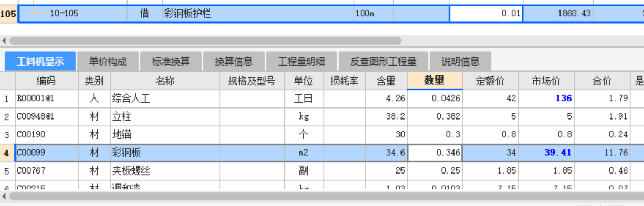Click the 100m unit cell
The width and height of the screenshot is (644, 206).
click(373, 14)
